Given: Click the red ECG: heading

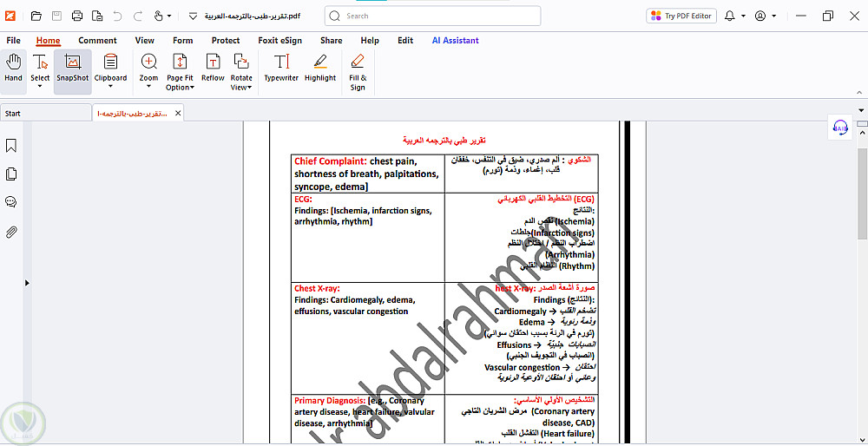Looking at the screenshot, I should (303, 200).
